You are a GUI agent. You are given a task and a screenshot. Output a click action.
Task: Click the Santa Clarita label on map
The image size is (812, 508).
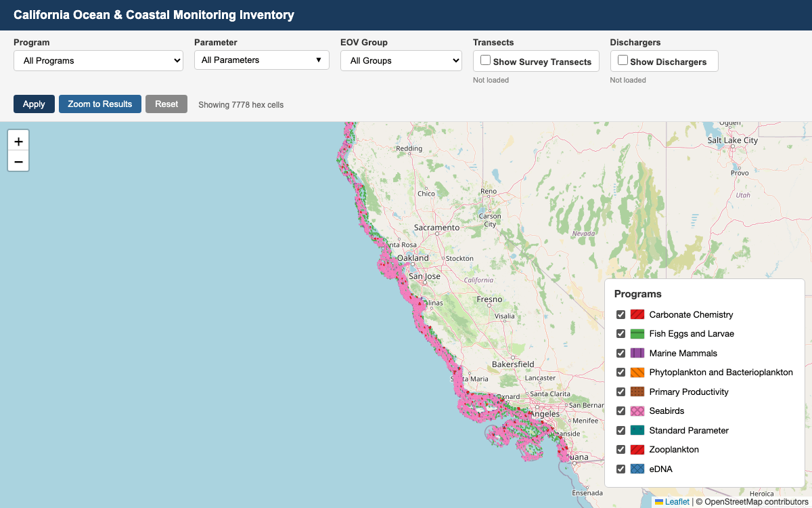click(x=550, y=394)
